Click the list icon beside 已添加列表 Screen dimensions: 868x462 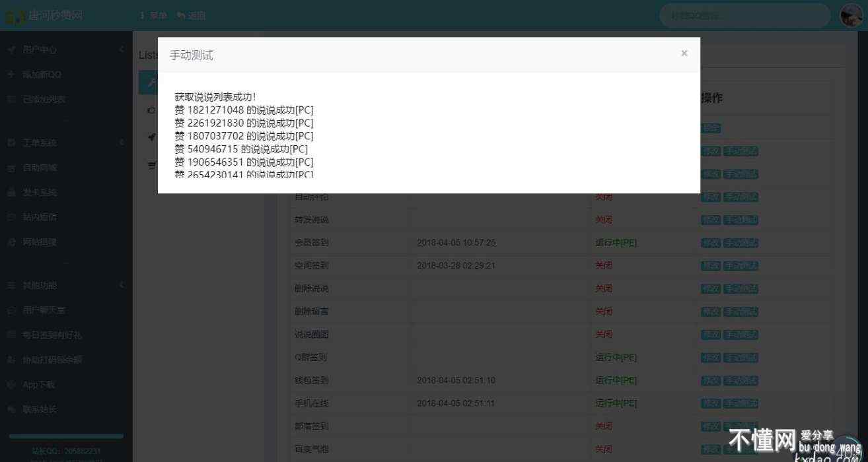click(11, 100)
